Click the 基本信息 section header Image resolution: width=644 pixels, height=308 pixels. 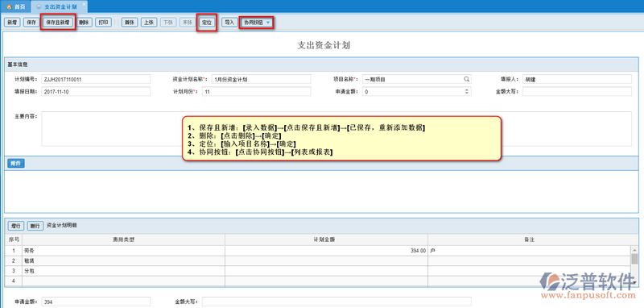click(320, 65)
